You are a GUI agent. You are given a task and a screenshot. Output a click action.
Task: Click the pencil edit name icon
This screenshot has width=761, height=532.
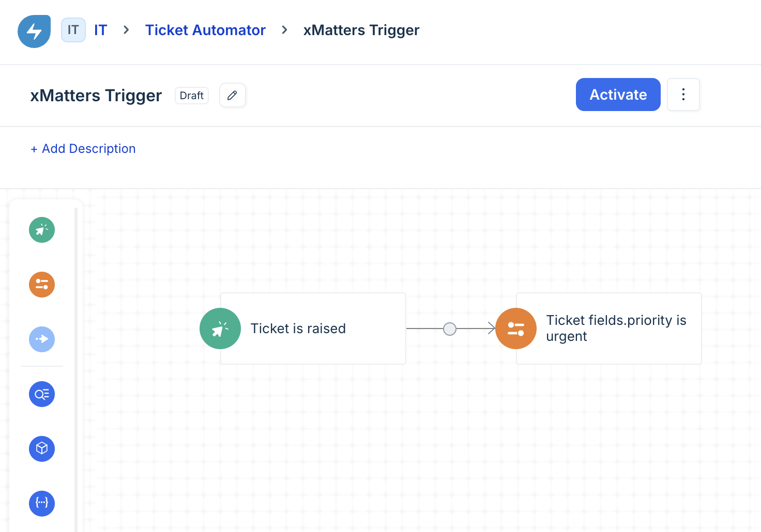233,95
